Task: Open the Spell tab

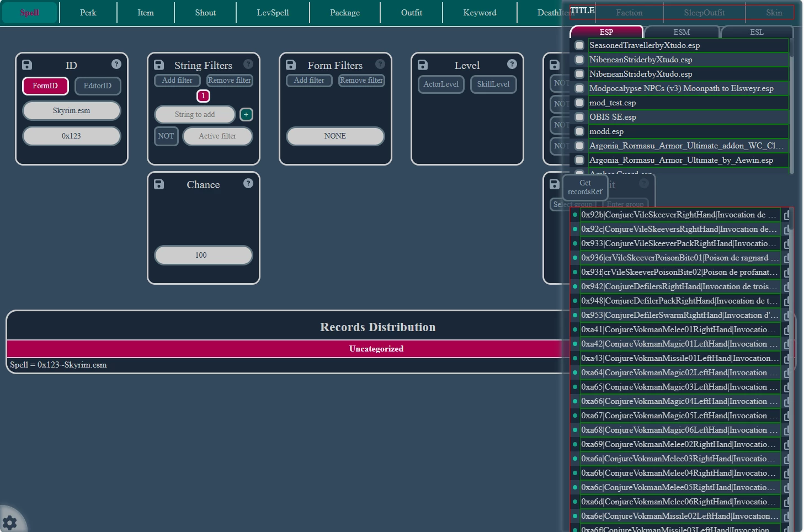Action: 30,13
